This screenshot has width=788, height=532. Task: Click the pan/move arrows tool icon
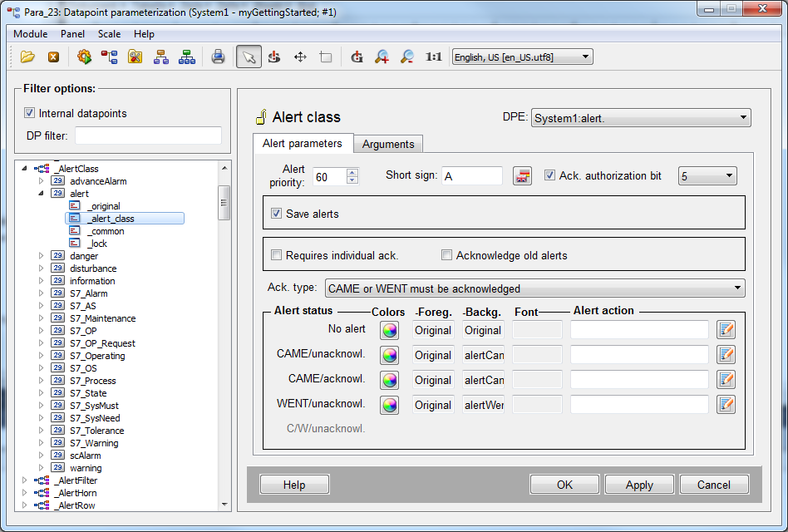click(x=300, y=57)
